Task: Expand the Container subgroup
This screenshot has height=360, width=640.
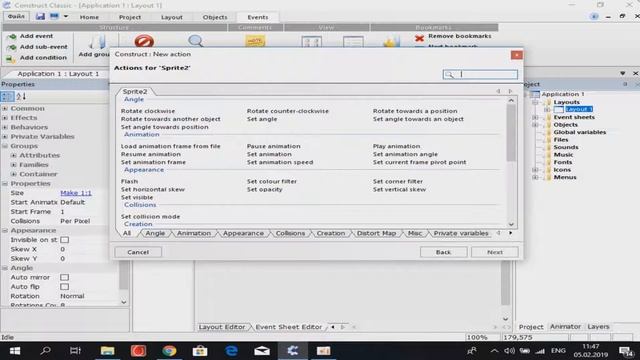Action: 13,174
